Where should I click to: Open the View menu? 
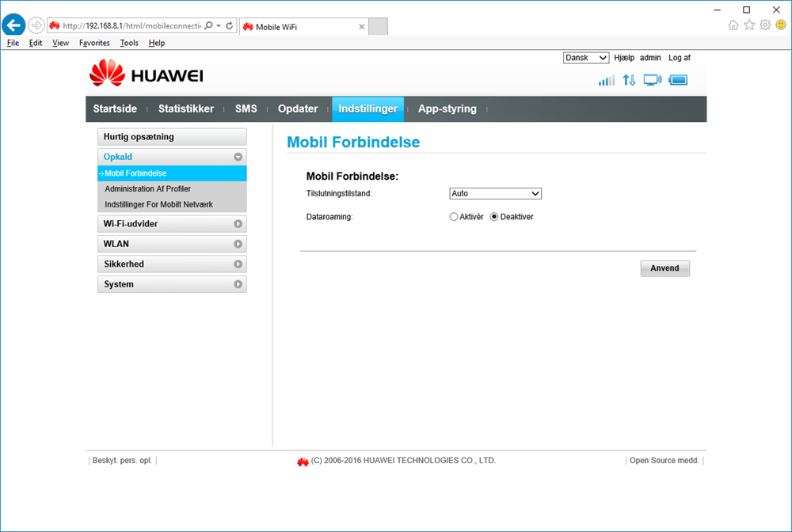click(x=61, y=43)
